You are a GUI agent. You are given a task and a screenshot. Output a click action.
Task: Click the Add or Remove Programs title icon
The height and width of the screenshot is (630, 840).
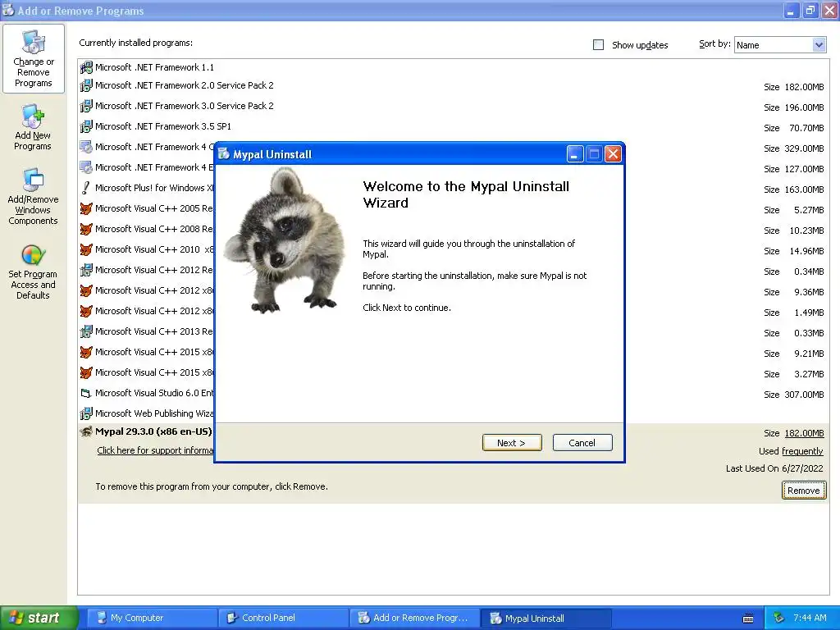tap(8, 10)
